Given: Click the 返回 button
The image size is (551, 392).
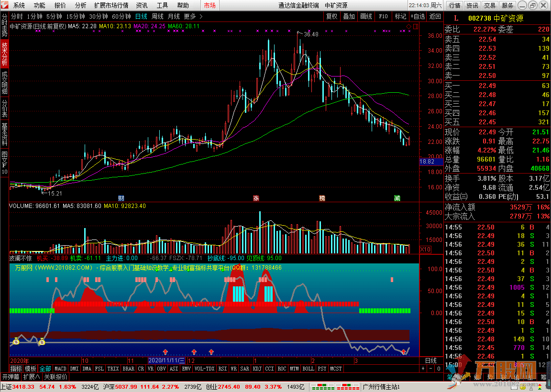Looking at the screenshot, I should [435, 17].
